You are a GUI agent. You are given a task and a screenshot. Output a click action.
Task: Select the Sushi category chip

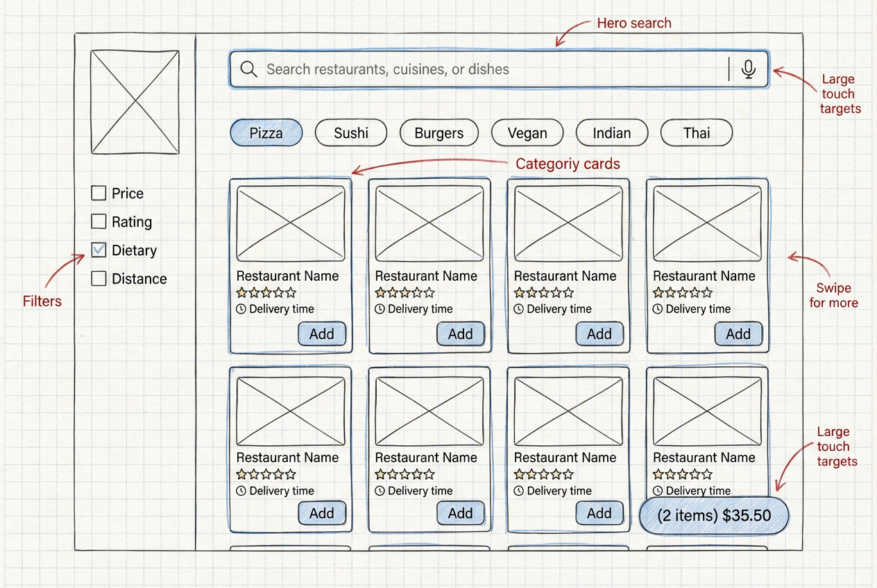click(351, 133)
